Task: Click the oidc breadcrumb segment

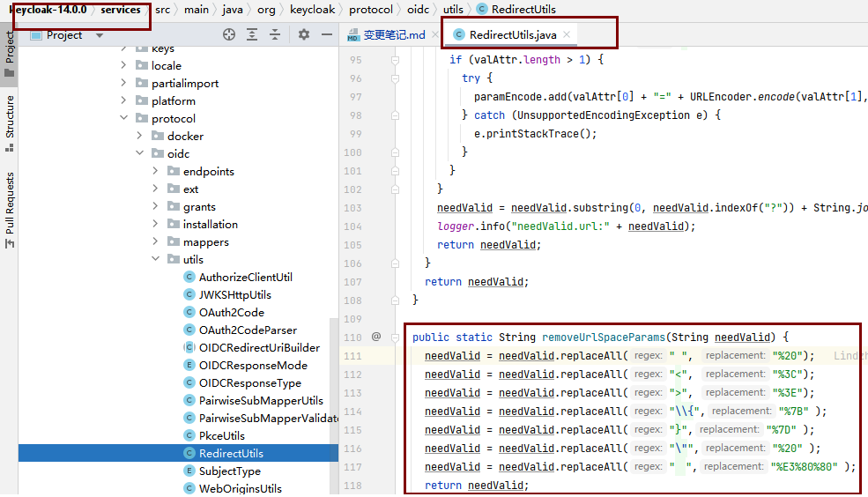Action: pyautogui.click(x=418, y=10)
